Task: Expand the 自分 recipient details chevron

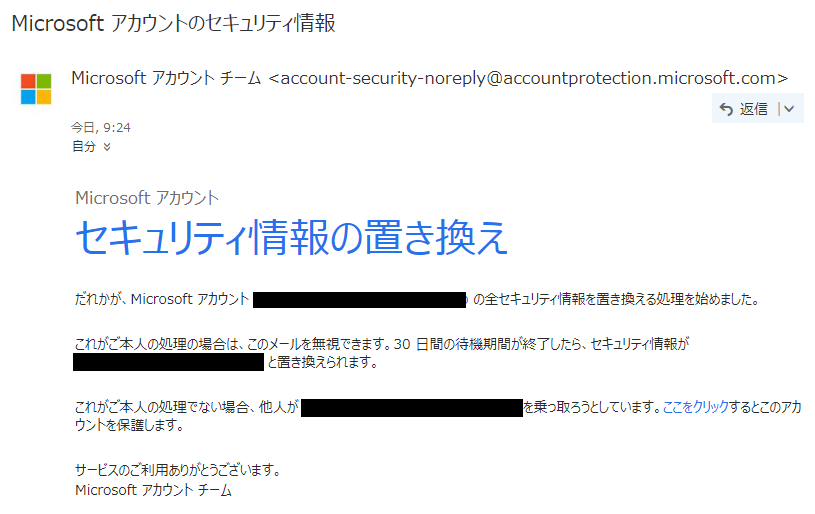Action: click(x=107, y=147)
